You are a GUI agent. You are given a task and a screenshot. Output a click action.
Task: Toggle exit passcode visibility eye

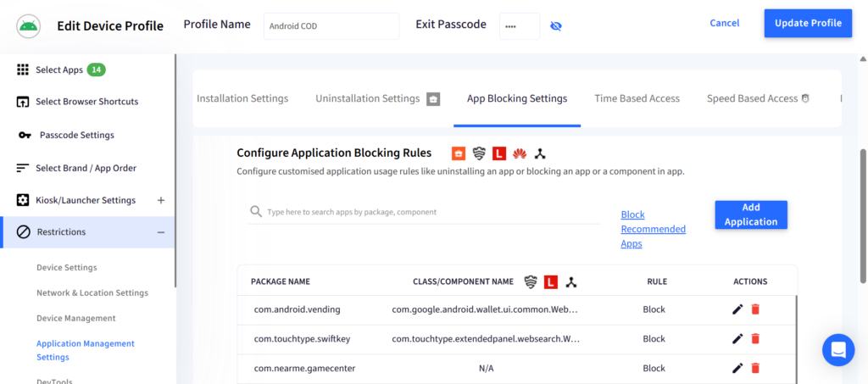point(556,26)
